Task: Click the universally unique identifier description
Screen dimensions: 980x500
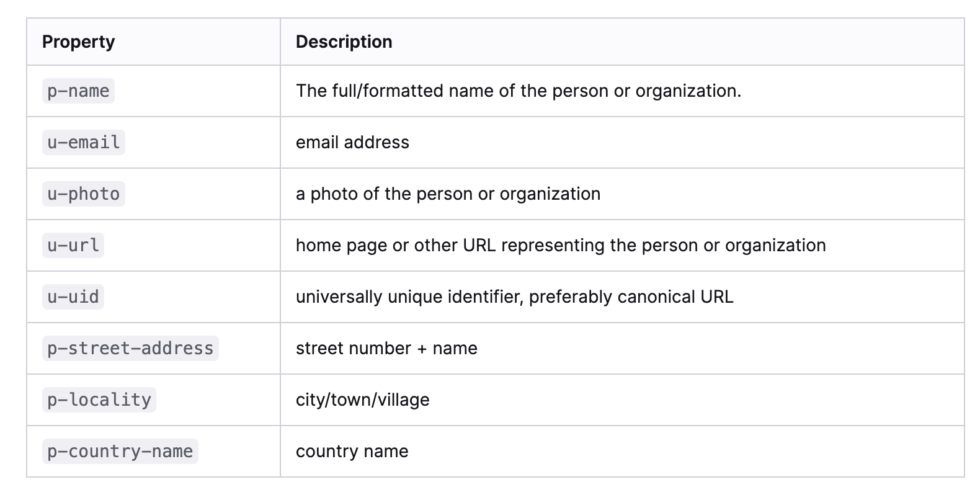Action: point(514,297)
